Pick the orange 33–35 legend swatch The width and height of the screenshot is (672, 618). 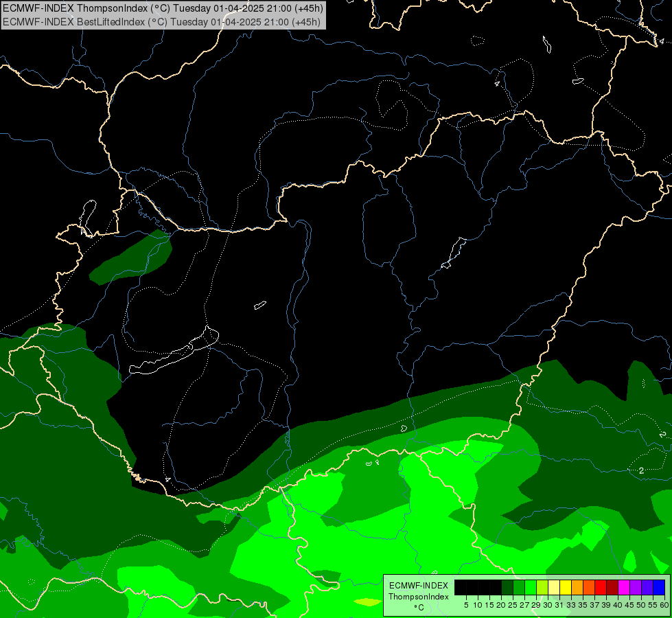tap(577, 587)
